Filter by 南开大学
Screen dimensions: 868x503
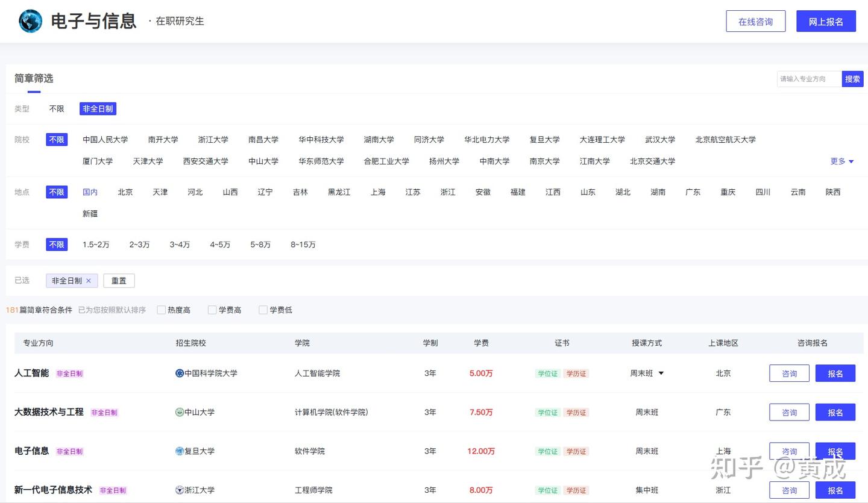click(163, 140)
